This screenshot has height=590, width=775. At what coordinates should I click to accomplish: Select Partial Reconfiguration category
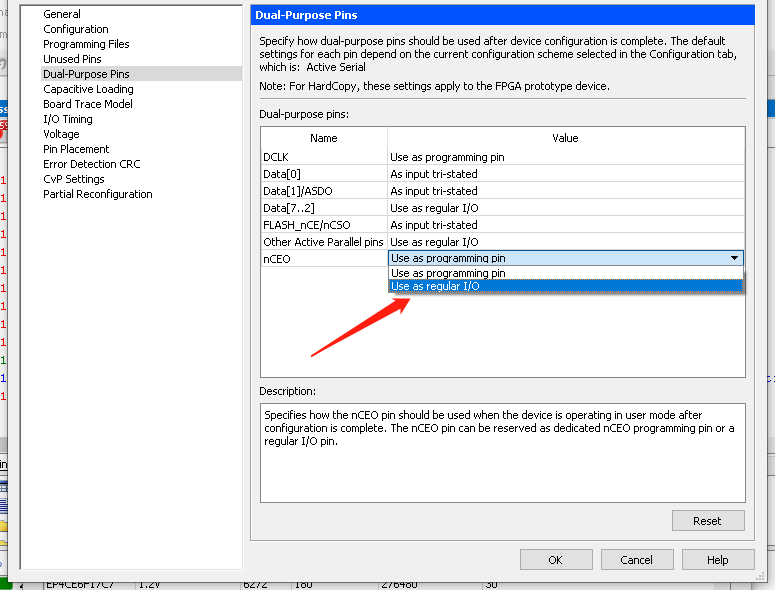point(97,194)
